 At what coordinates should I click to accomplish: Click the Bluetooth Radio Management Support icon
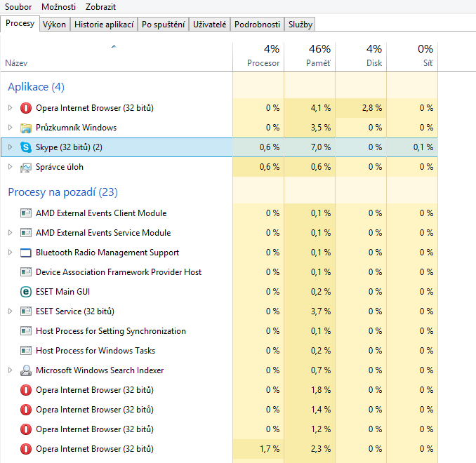coord(26,253)
